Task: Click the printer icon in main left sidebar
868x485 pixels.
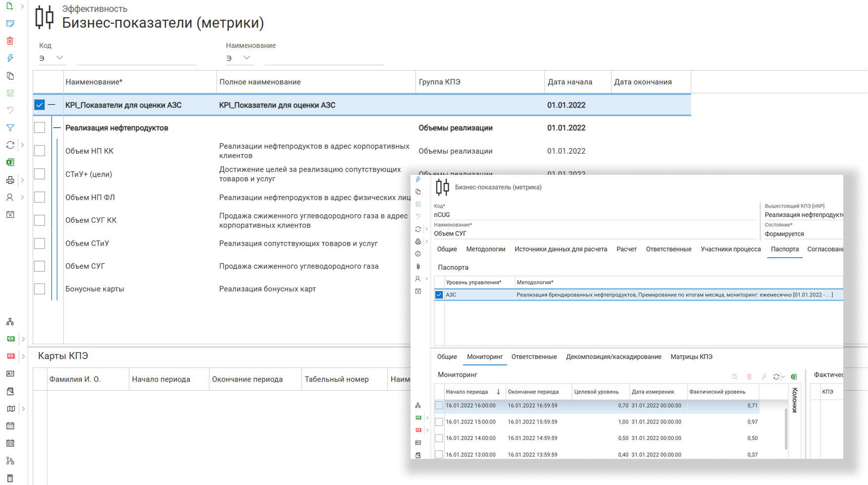Action: tap(10, 180)
